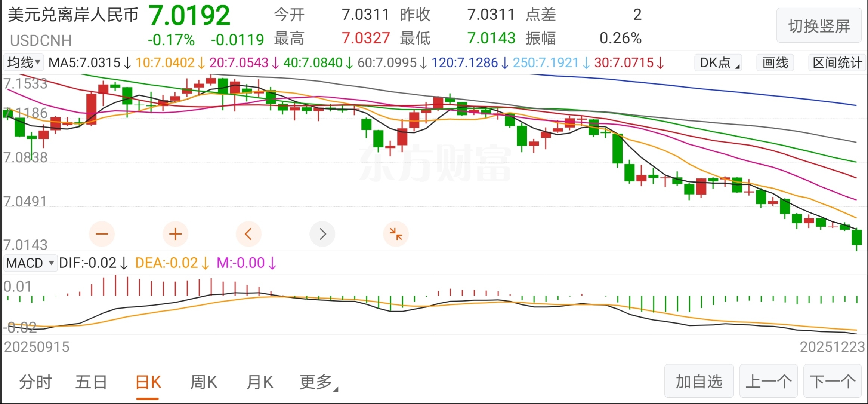Click the minus zoom-out chart icon
The image size is (868, 404).
[102, 234]
